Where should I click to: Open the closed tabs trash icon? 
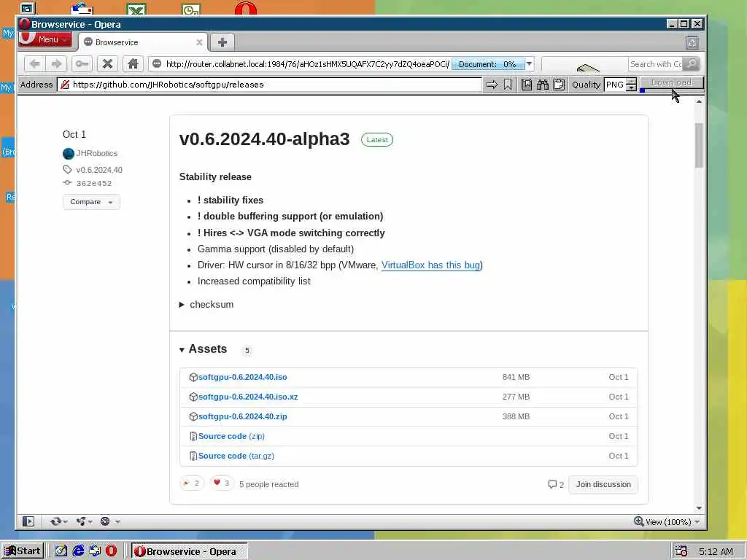pyautogui.click(x=692, y=43)
